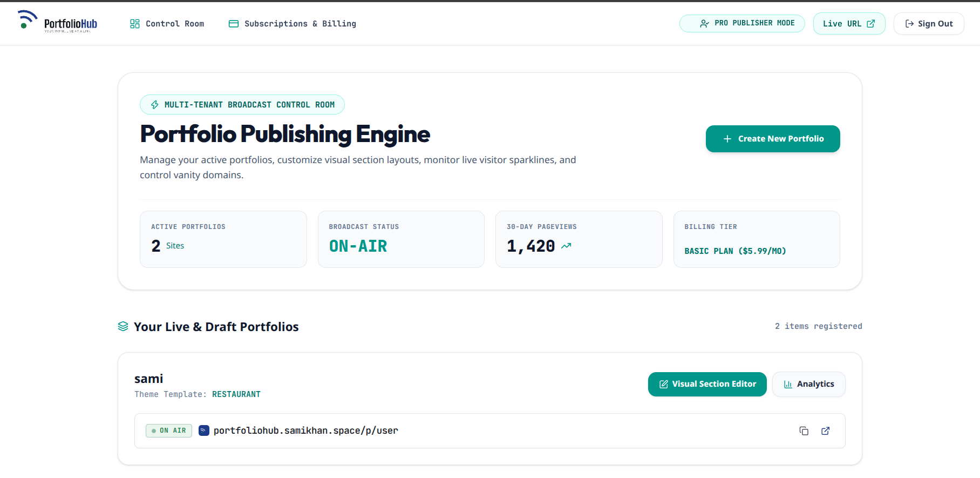Click the sami portfolio title
The height and width of the screenshot is (478, 980).
click(149, 379)
